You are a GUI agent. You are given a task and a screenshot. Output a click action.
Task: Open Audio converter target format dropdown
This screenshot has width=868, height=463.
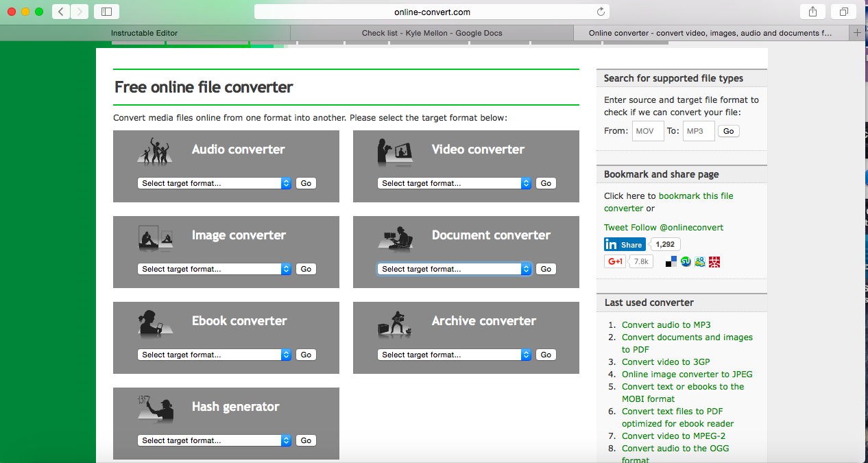point(215,183)
